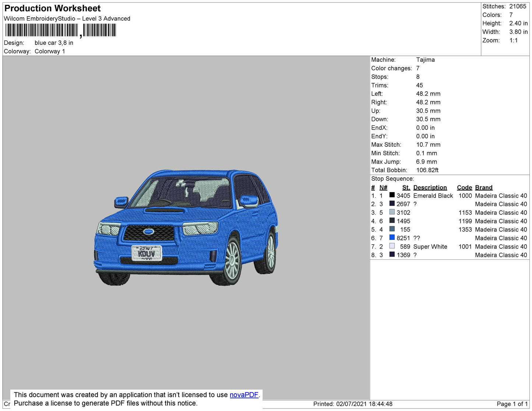The height and width of the screenshot is (411, 532).
Task: Click the dark navy swatch, stitch count 2697
Action: click(x=392, y=203)
